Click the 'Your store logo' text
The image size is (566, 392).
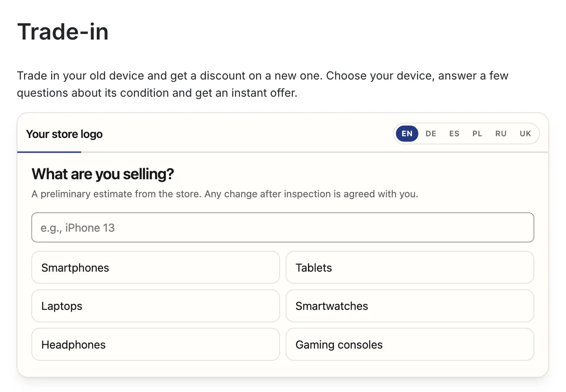coord(65,134)
